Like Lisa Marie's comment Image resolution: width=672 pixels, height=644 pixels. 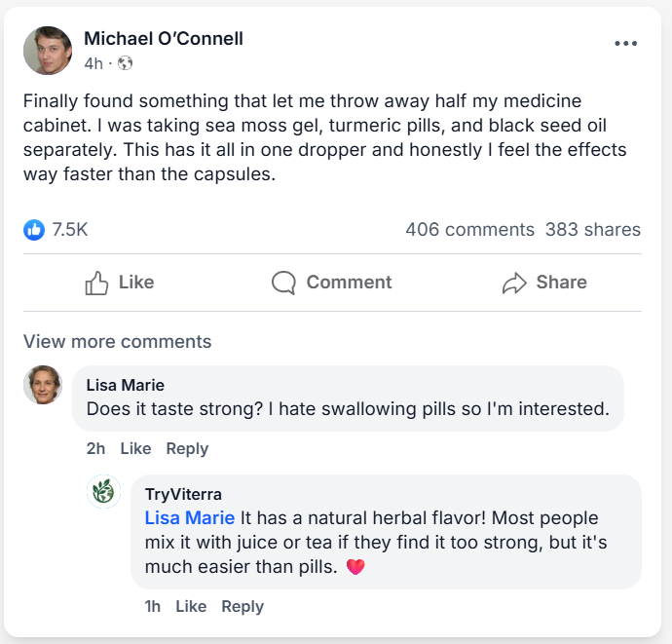pos(135,448)
